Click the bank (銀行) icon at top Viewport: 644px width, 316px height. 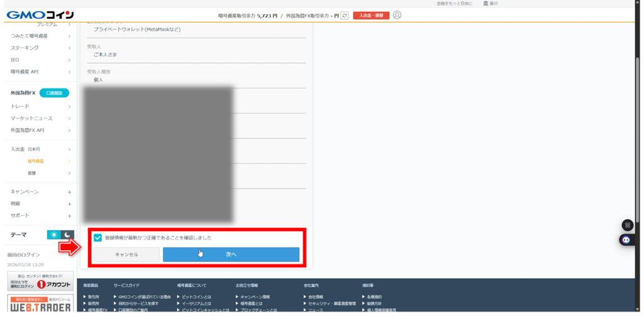(x=484, y=3)
